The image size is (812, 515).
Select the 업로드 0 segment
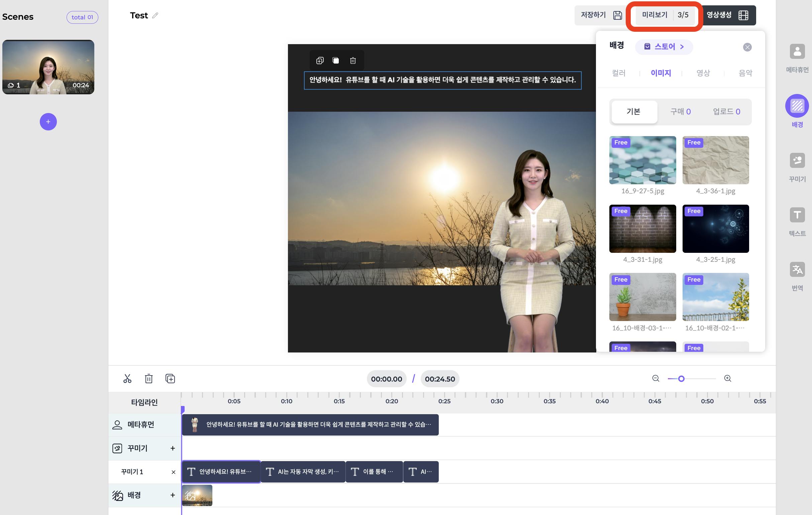point(726,112)
